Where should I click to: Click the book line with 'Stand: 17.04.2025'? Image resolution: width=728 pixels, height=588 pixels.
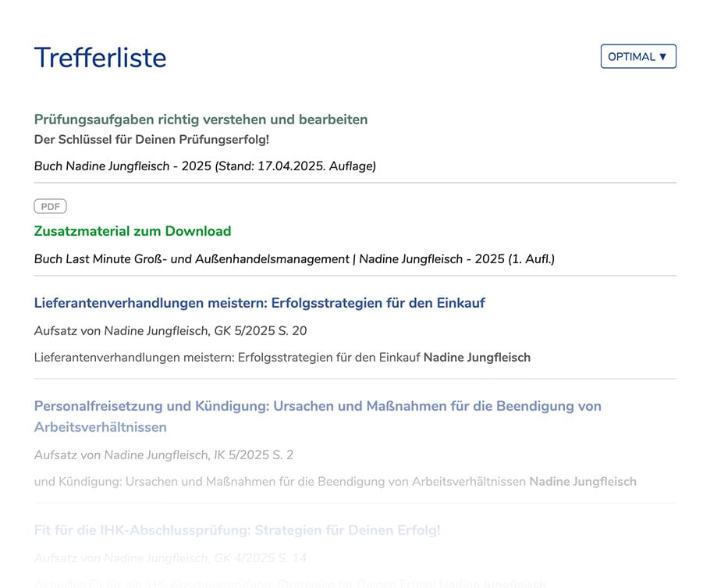(204, 166)
